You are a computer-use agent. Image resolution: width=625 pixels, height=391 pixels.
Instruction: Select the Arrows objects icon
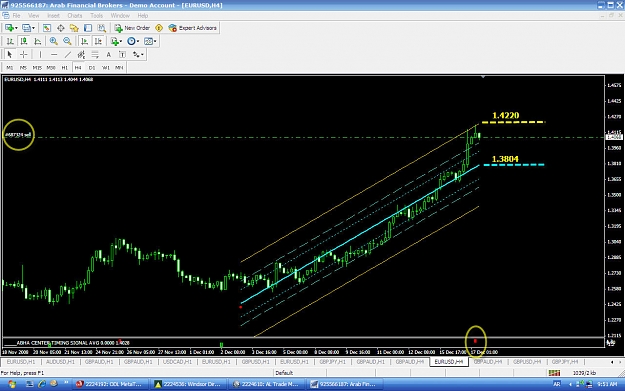pyautogui.click(x=136, y=55)
